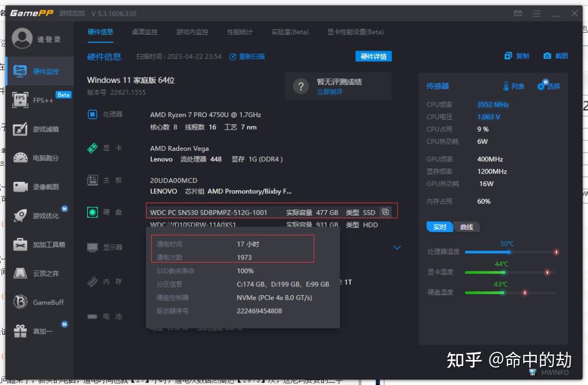588x385 pixels.
Task: Click the SSD剩余寿命 100% value
Action: tap(245, 271)
